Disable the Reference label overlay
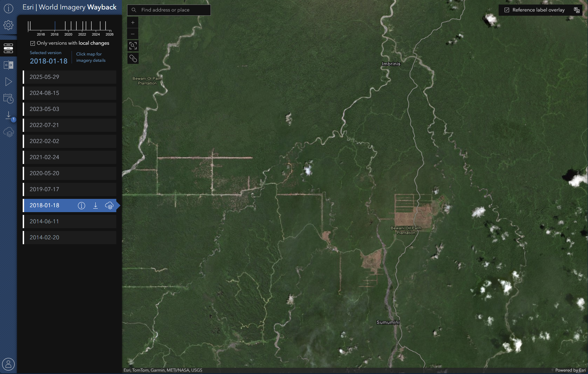This screenshot has height=374, width=588. pyautogui.click(x=507, y=10)
